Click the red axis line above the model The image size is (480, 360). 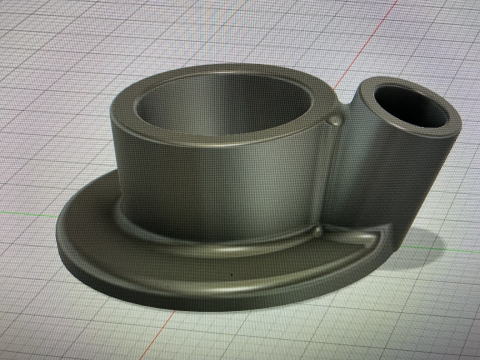pos(367,42)
